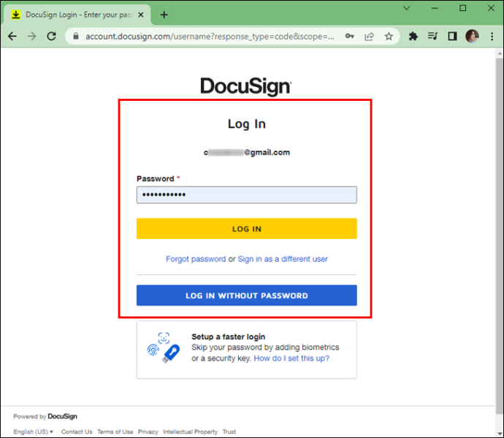Minimize the browser window
This screenshot has height=438, width=504.
(x=435, y=8)
